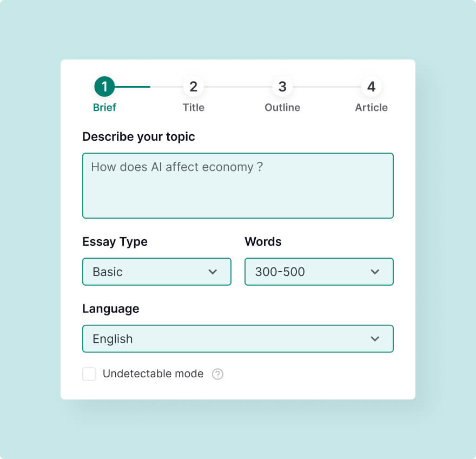
Task: Switch to the Outline step label
Action: point(282,108)
